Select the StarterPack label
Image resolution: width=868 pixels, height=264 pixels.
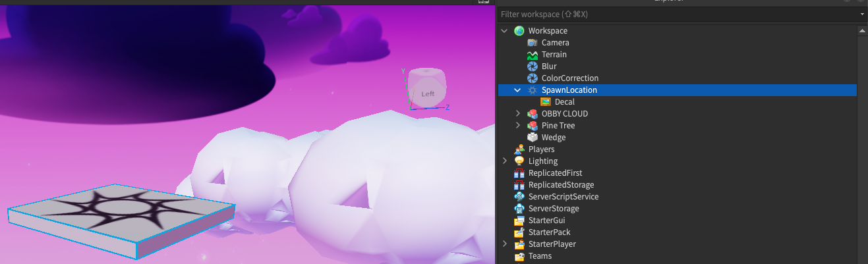550,232
